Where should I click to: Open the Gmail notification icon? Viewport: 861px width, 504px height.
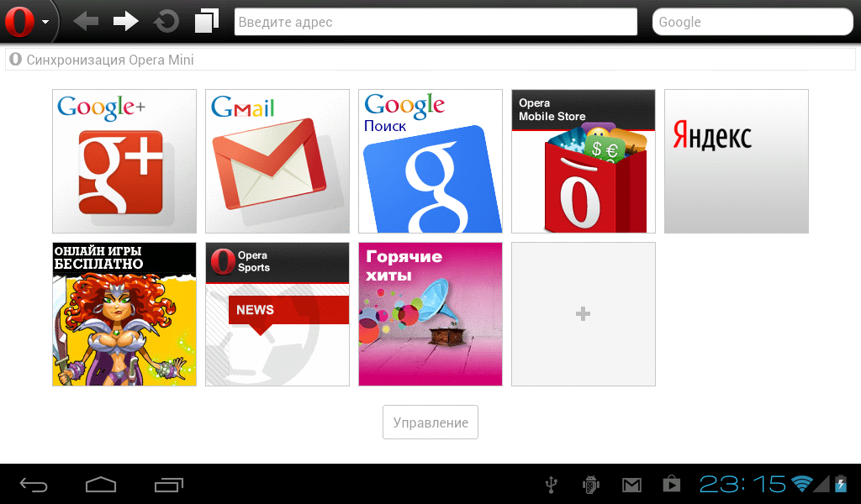point(631,485)
